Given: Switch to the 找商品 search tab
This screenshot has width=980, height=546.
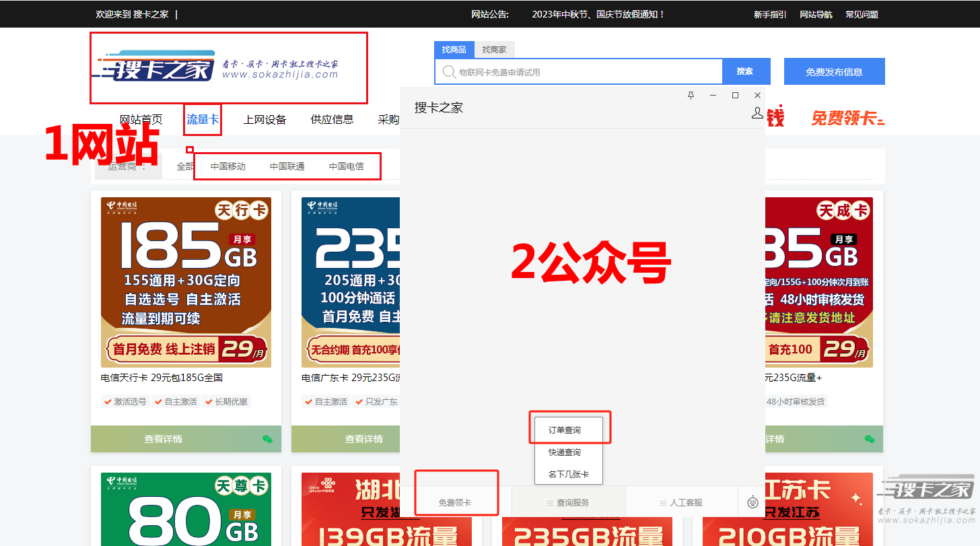Looking at the screenshot, I should 454,50.
